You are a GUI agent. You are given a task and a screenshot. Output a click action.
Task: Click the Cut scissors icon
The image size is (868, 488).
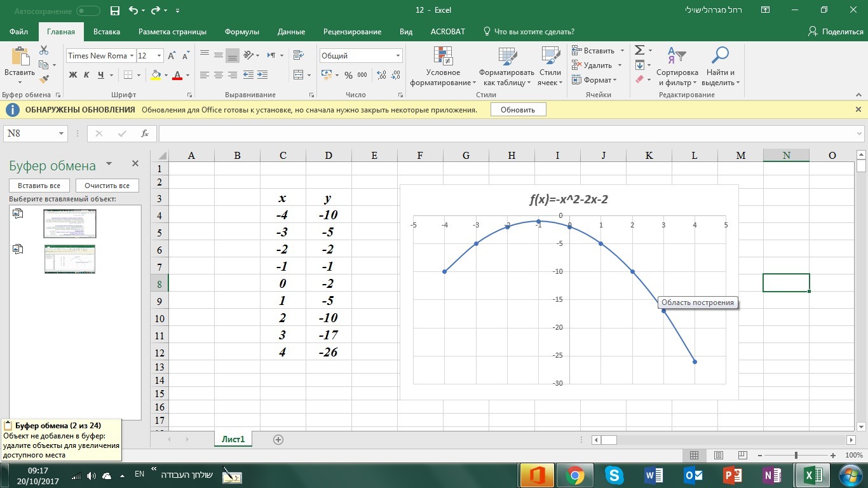[x=44, y=50]
